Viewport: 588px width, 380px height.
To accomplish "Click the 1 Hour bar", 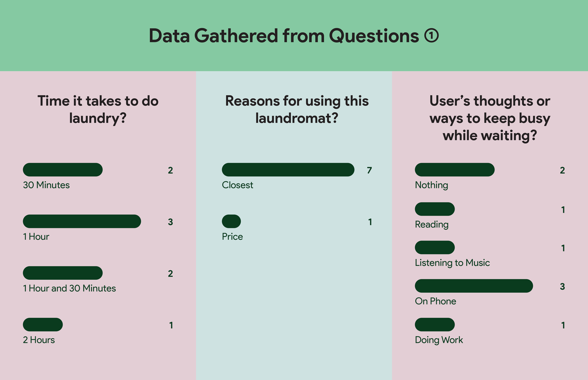I will pyautogui.click(x=82, y=221).
